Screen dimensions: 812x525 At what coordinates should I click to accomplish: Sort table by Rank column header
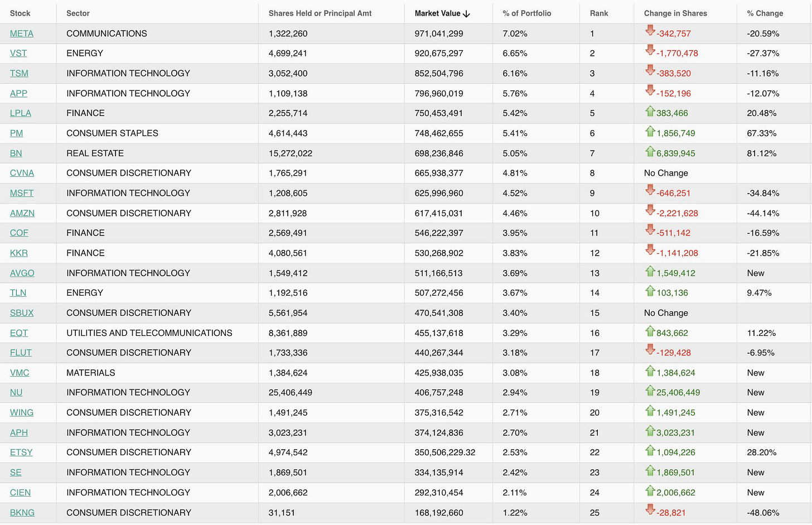pyautogui.click(x=599, y=13)
